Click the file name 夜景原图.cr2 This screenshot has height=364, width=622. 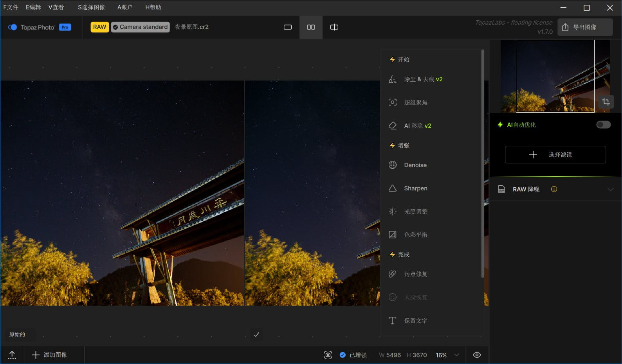tap(191, 27)
